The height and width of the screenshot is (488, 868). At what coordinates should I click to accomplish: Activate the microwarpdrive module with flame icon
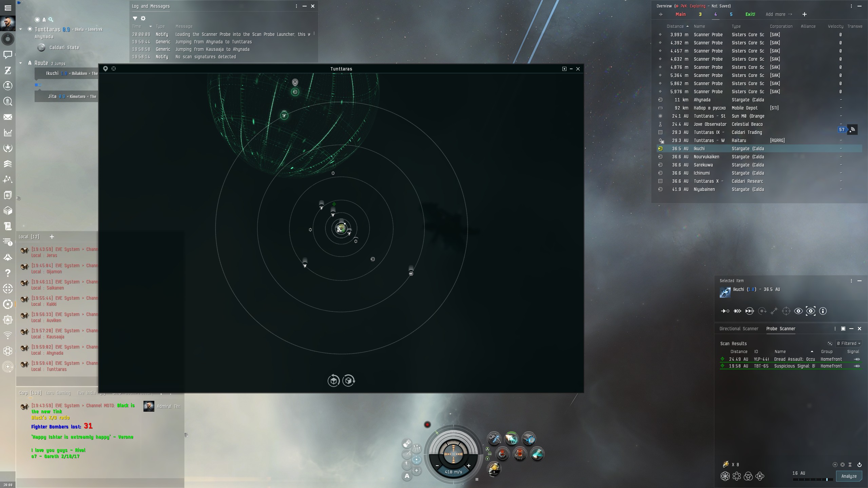tap(511, 439)
